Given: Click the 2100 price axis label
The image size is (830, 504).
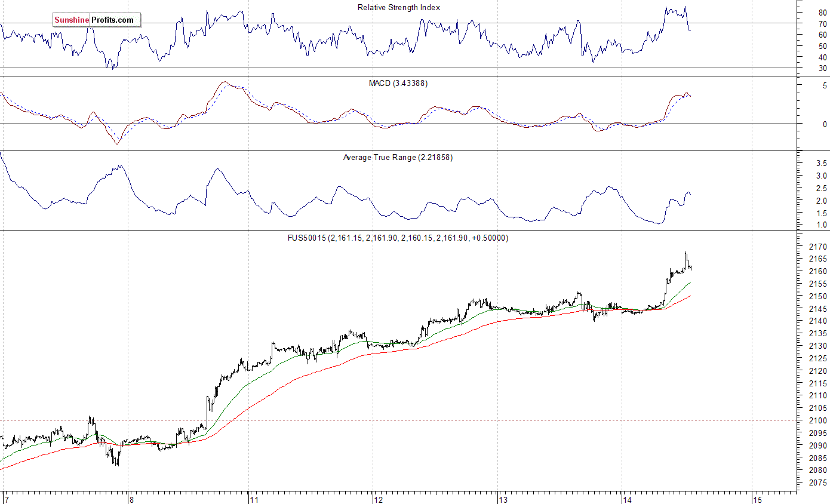Looking at the screenshot, I should pyautogui.click(x=818, y=420).
